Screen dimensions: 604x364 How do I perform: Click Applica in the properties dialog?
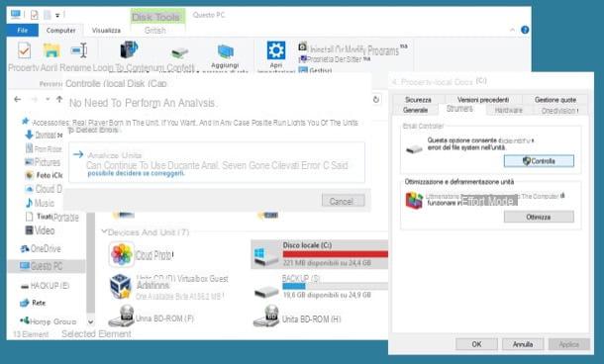[569, 344]
